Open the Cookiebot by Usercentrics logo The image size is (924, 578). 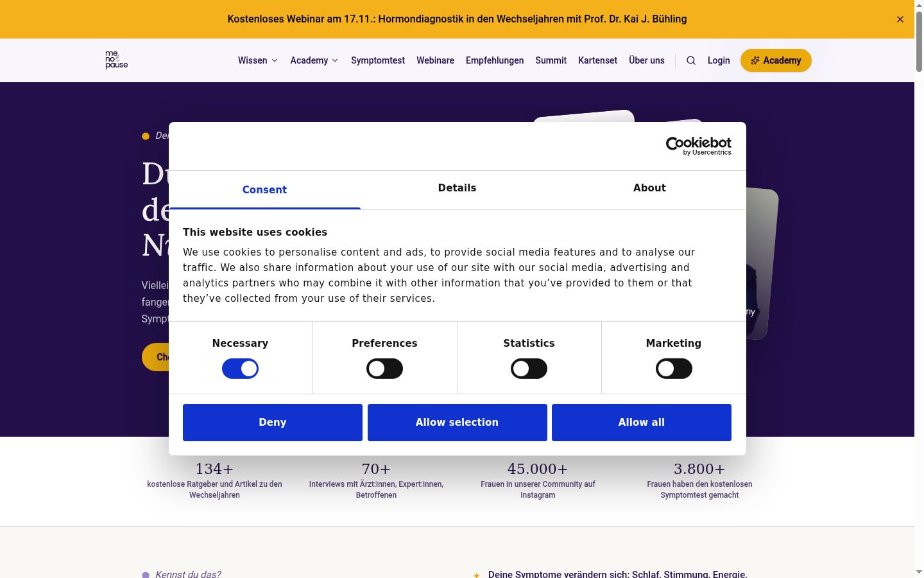coord(699,146)
